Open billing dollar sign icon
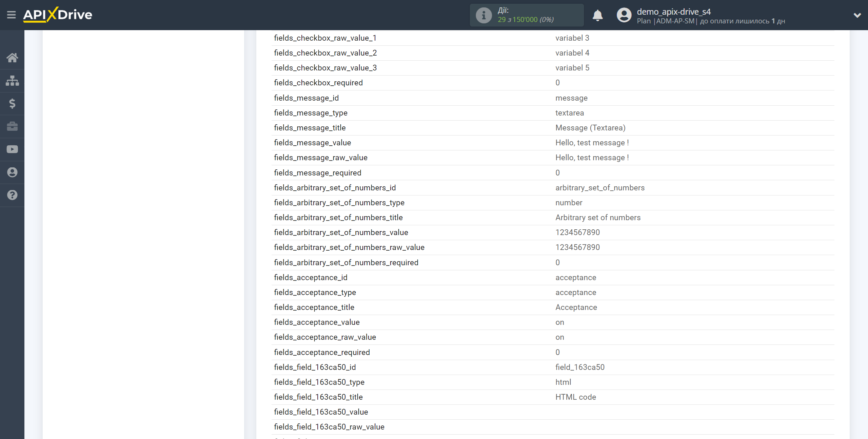This screenshot has height=439, width=868. [x=12, y=104]
